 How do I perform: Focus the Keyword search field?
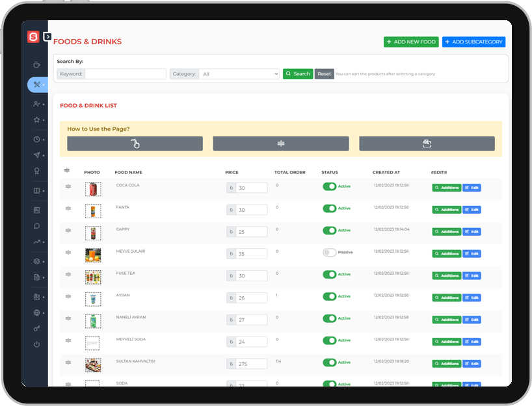coord(126,74)
